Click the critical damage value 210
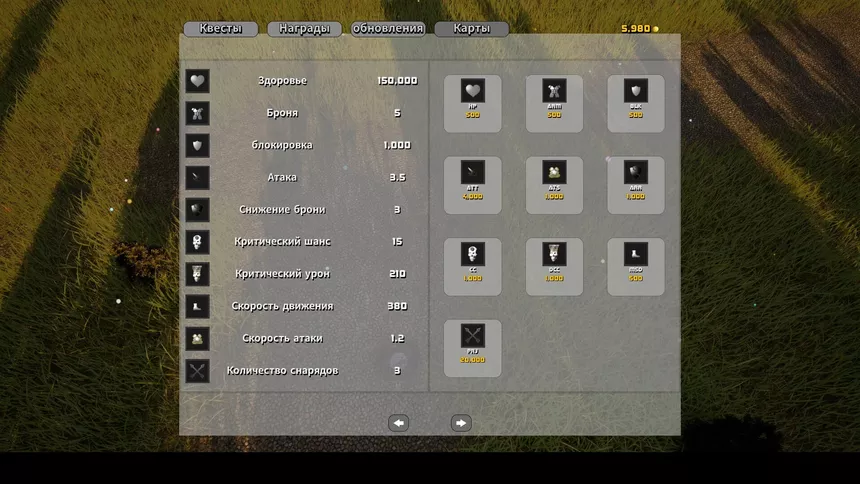Screen dimensions: 860x484 click(x=397, y=274)
